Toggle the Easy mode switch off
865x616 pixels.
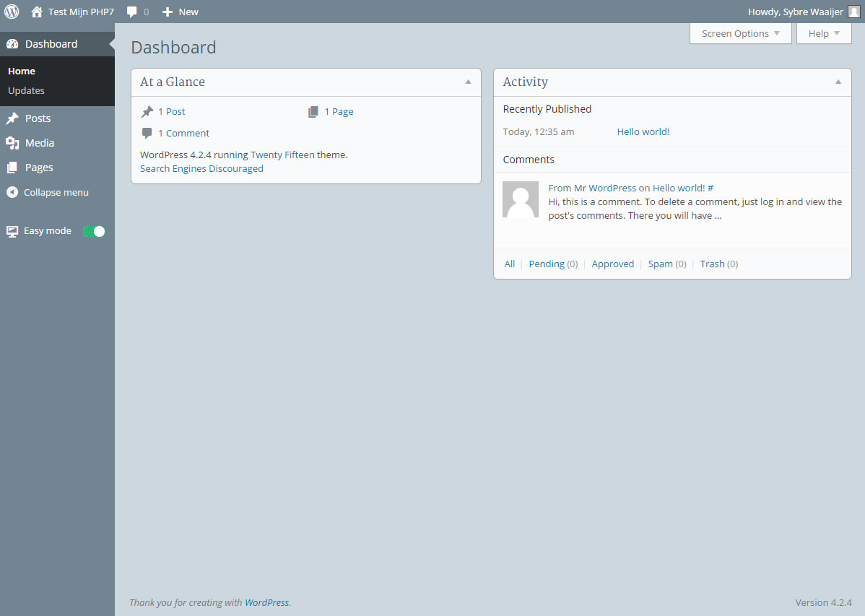point(94,231)
